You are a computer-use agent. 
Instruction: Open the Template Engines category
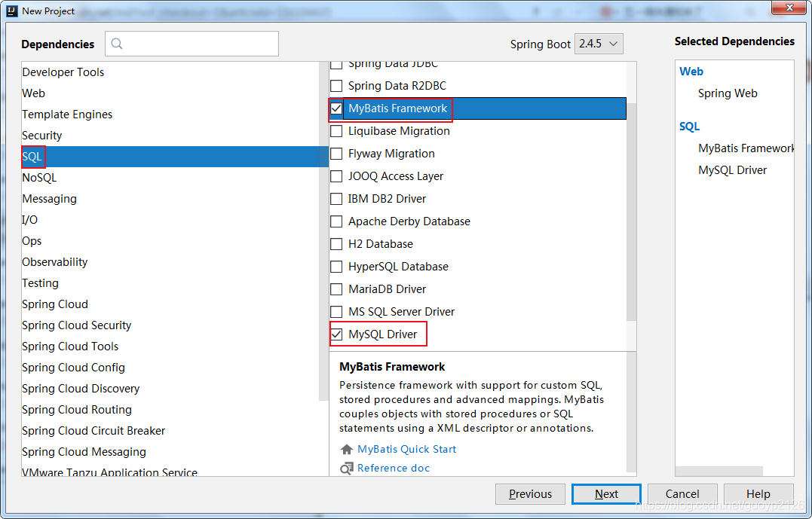pyautogui.click(x=170, y=114)
